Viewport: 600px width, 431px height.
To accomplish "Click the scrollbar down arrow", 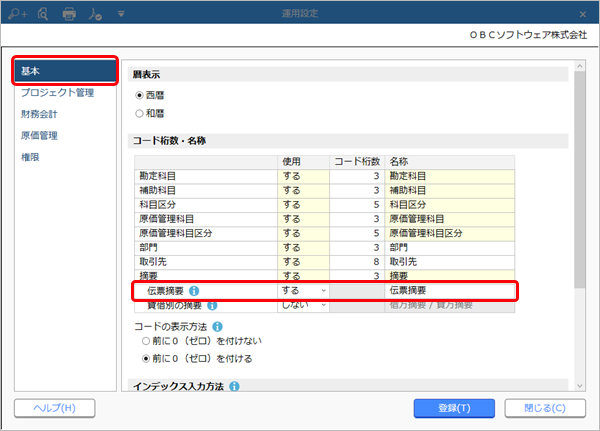I will [580, 386].
